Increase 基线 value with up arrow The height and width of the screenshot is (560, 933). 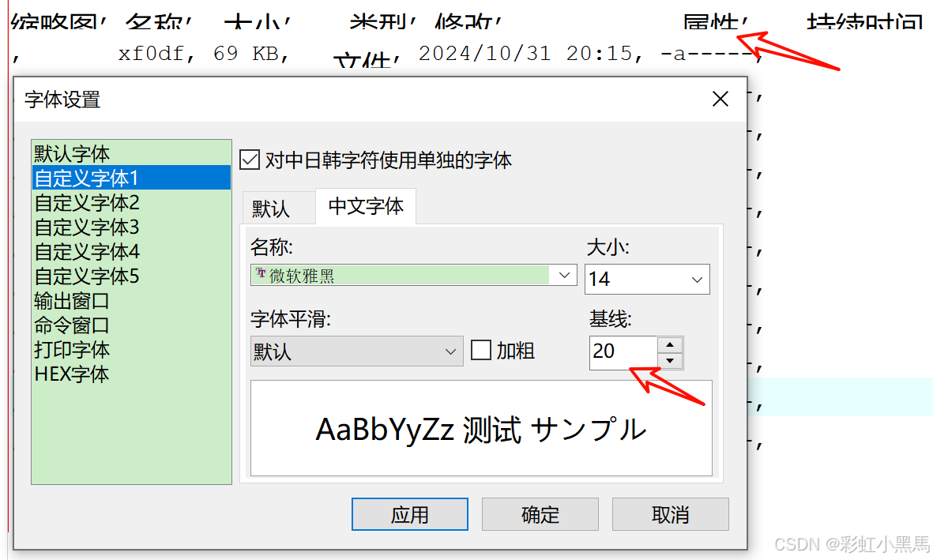[x=670, y=345]
